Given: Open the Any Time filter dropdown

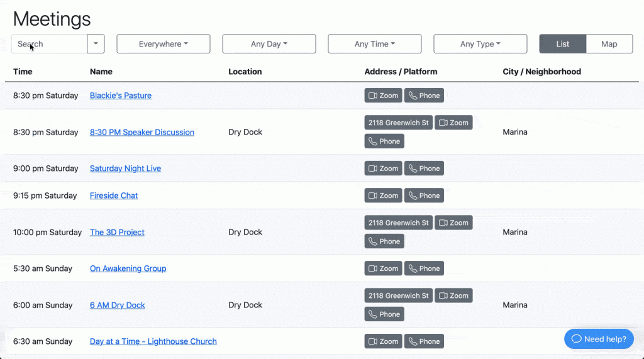Looking at the screenshot, I should coord(375,44).
